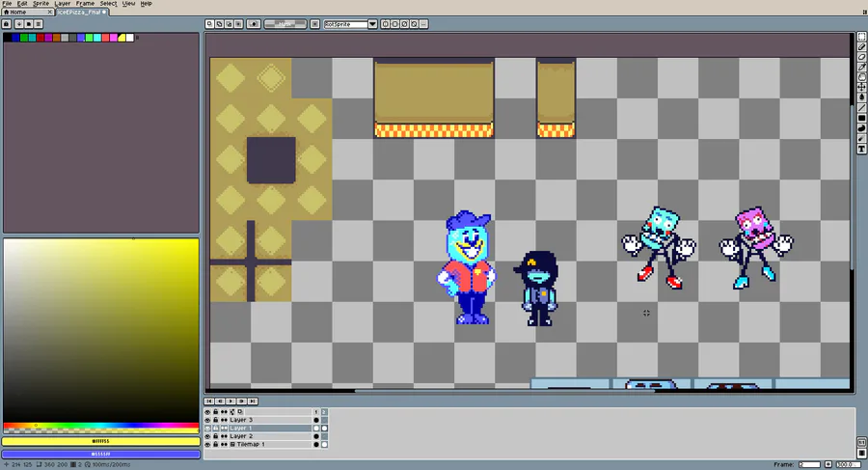Choose add to selection mode icon
Screen dimensions: 868x470
219,24
